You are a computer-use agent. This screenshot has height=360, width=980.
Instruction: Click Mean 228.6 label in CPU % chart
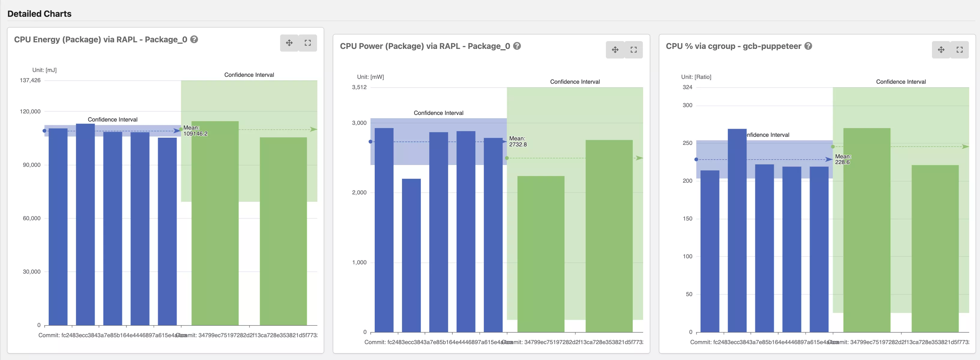click(843, 159)
